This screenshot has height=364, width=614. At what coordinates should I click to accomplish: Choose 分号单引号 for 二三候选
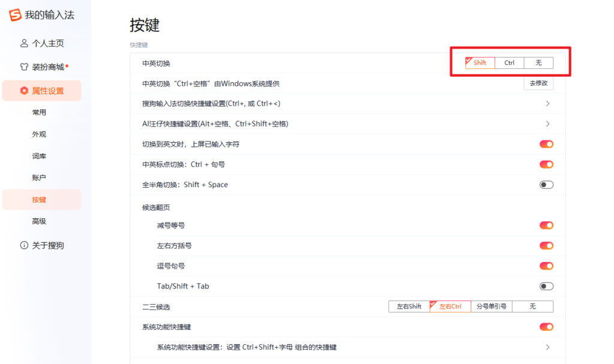click(x=492, y=306)
